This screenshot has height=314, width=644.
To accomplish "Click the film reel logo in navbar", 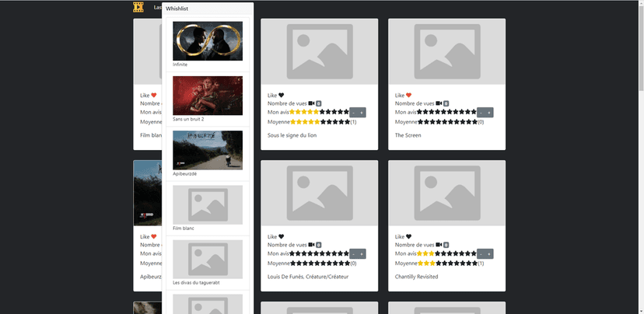I will click(x=138, y=7).
